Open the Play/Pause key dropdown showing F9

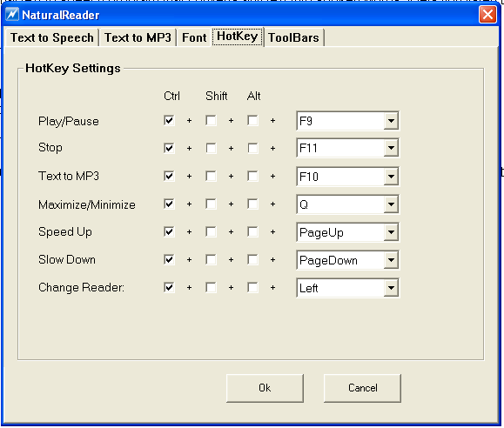point(391,121)
